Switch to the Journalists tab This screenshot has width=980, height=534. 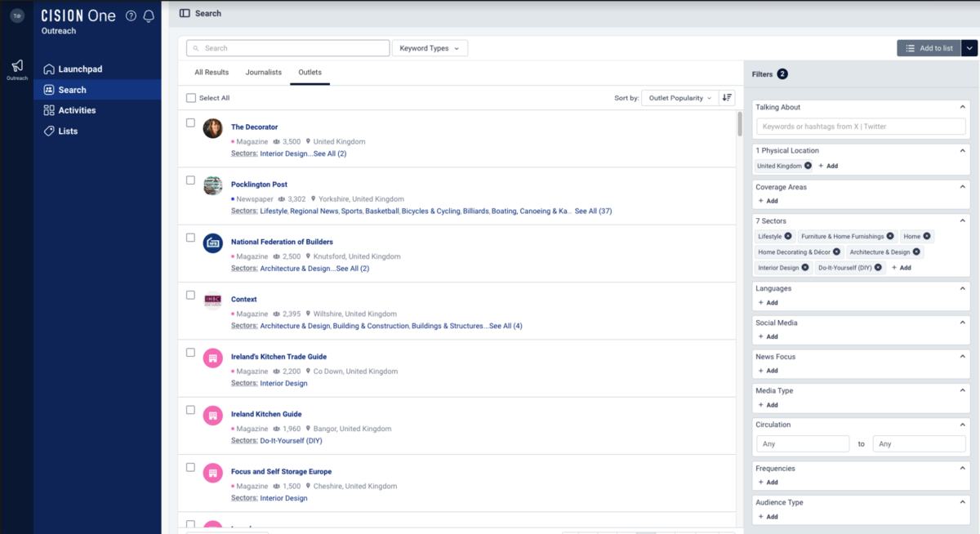[x=263, y=73]
